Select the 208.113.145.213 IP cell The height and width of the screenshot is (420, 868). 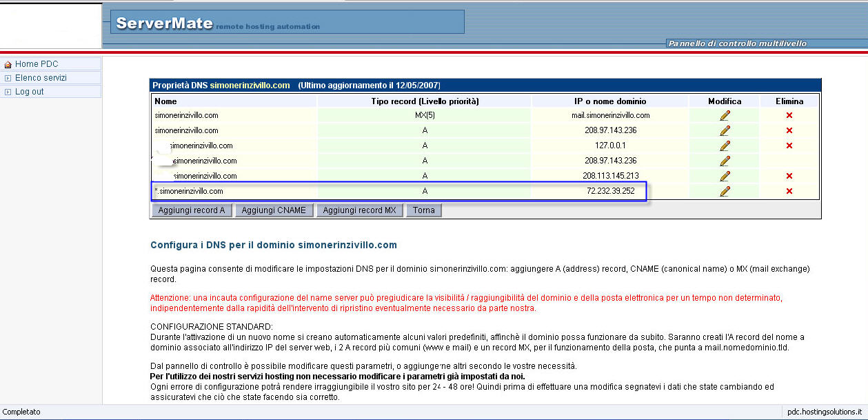coord(610,176)
